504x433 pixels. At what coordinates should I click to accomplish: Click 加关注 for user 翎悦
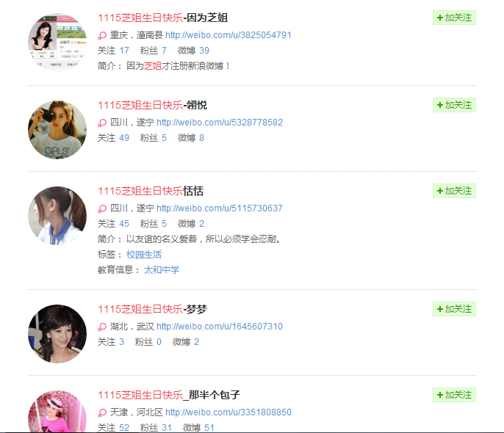[x=454, y=105]
